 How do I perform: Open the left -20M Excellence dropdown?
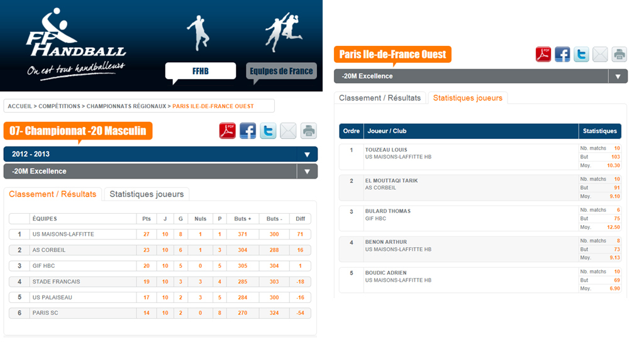coord(307,172)
